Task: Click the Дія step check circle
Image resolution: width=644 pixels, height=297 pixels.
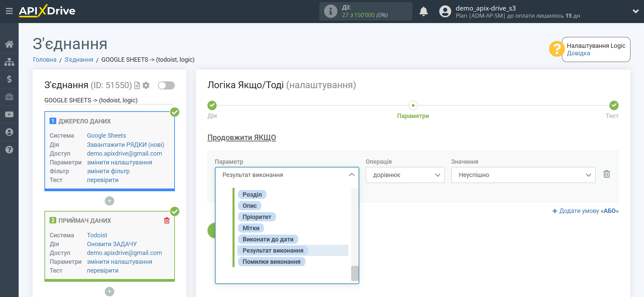Action: [x=212, y=105]
